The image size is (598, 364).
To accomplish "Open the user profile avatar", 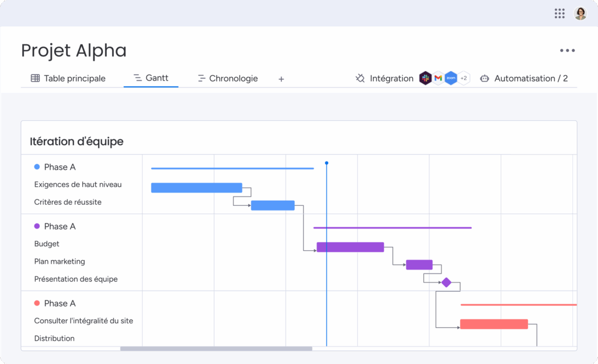I will pyautogui.click(x=580, y=13).
